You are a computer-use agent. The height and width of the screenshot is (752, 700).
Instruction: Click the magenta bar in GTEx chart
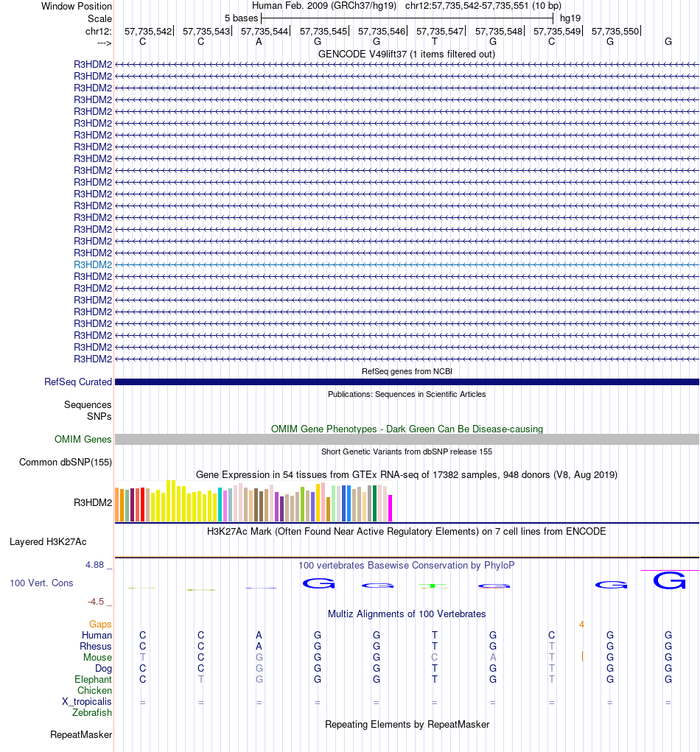pos(390,508)
